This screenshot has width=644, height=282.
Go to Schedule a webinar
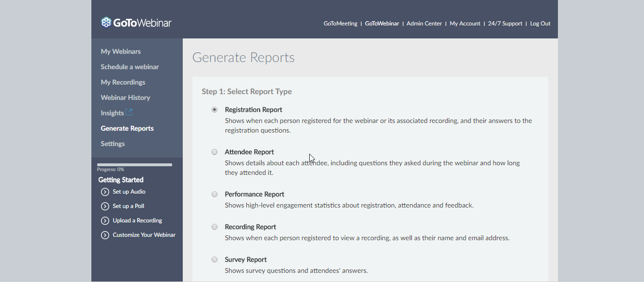click(x=129, y=67)
